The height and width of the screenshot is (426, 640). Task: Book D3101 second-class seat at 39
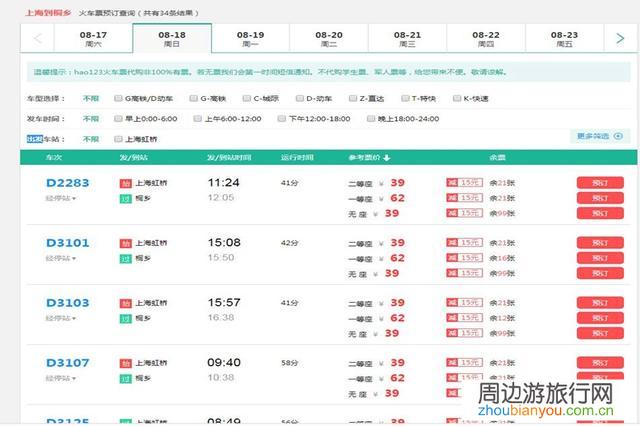pyautogui.click(x=600, y=243)
